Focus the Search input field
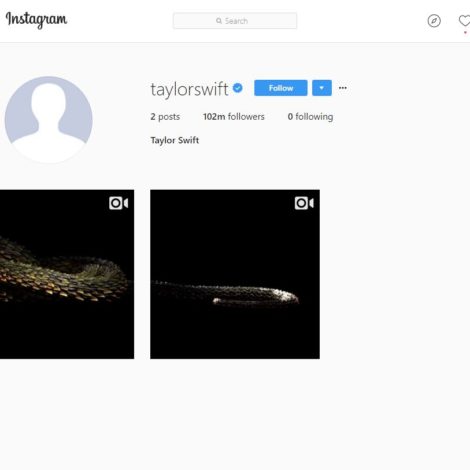 (x=235, y=21)
